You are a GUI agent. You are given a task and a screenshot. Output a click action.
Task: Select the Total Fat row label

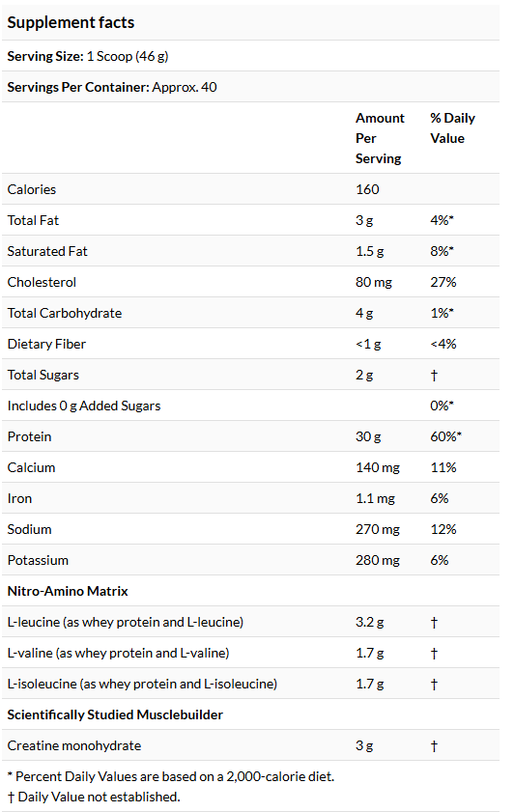33,220
